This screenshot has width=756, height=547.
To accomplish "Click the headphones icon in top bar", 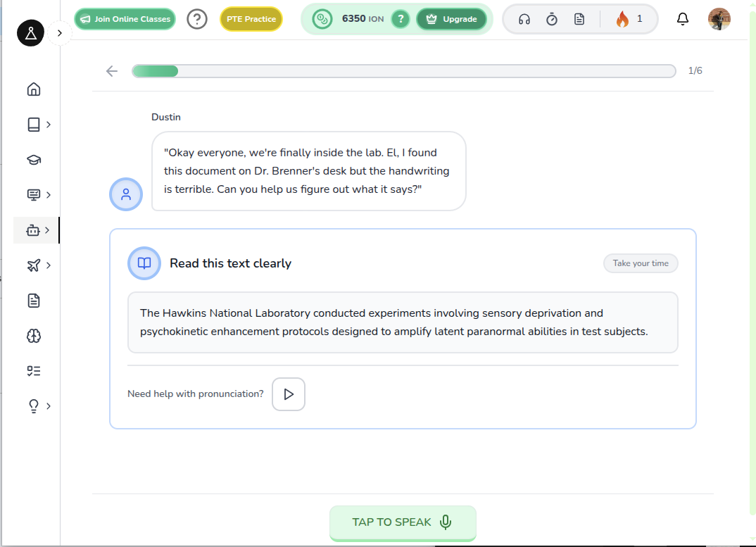I will (524, 19).
